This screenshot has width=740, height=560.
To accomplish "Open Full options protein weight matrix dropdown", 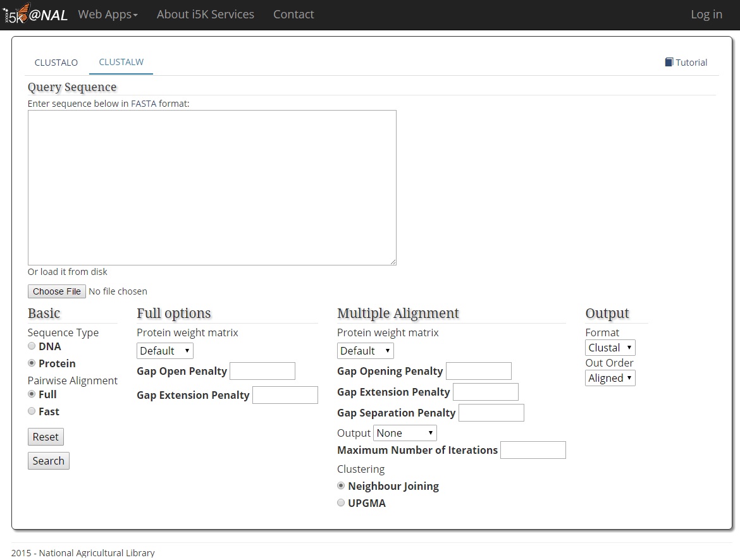I will coord(165,351).
